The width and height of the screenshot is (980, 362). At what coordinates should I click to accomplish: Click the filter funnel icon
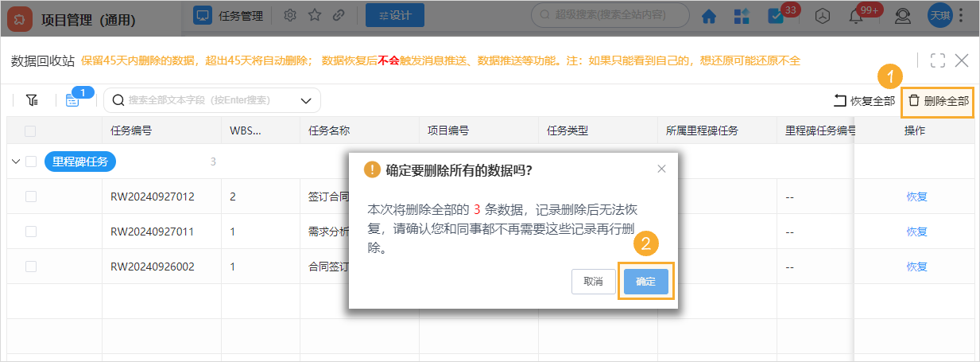click(x=32, y=100)
